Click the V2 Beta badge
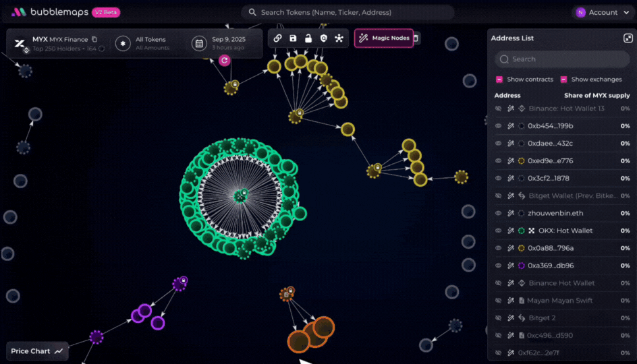637x364 pixels. (106, 12)
